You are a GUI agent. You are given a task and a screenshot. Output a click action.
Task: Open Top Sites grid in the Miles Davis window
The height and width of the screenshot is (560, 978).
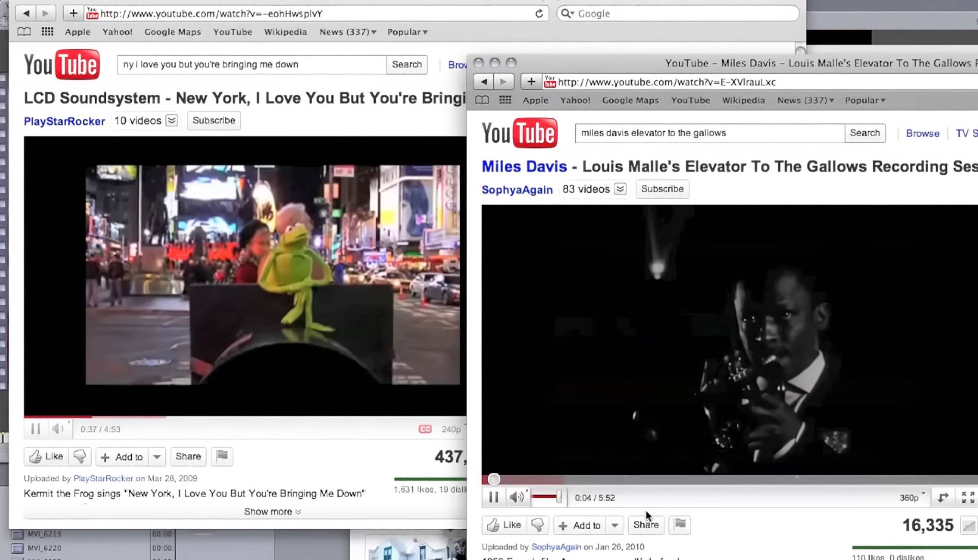tap(505, 100)
